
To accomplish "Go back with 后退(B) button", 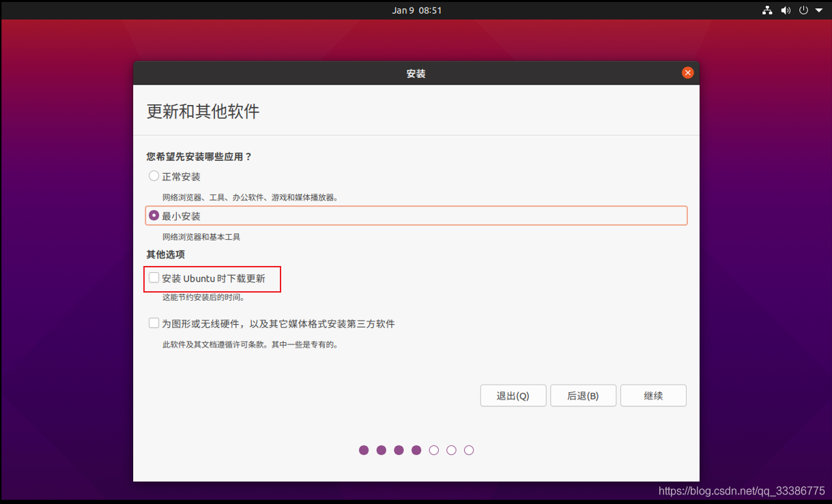I will tap(584, 396).
